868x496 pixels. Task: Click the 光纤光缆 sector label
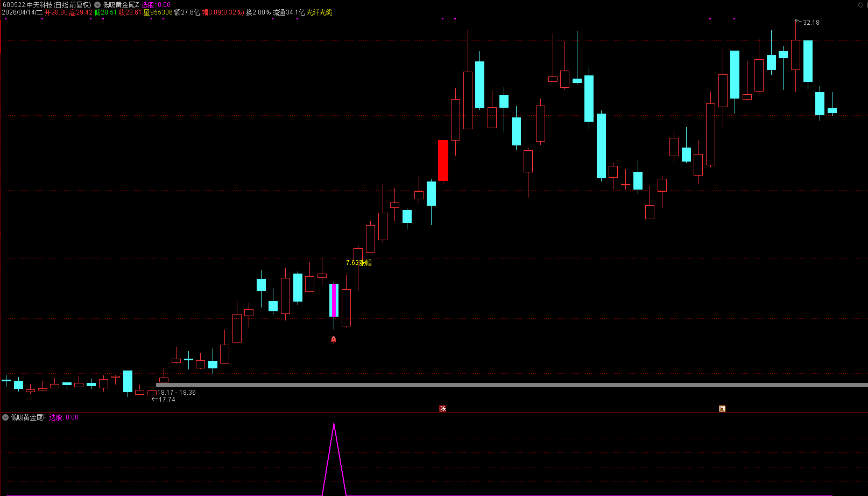[320, 12]
